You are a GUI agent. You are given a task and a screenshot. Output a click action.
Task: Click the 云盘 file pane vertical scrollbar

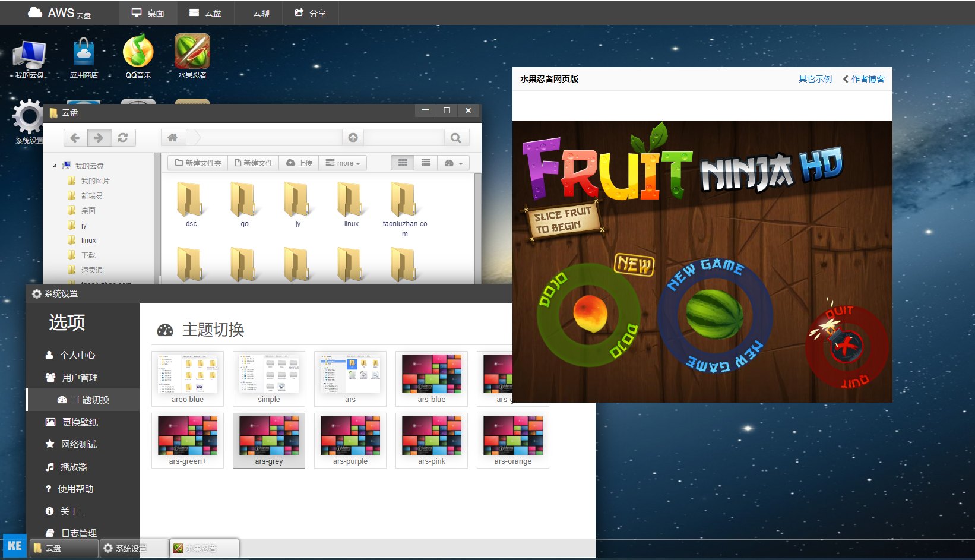pyautogui.click(x=477, y=229)
